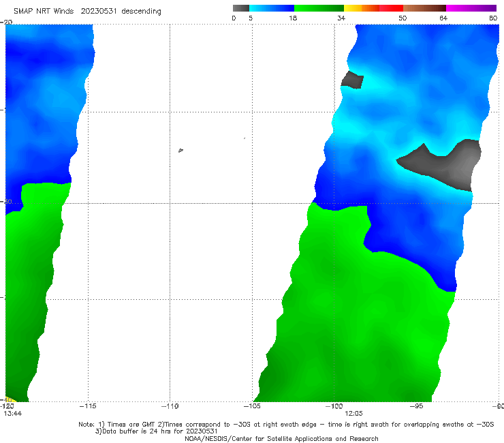Click the 'Note: 1) Times are GMT' line
This screenshot has width=504, height=443.
pos(286,425)
